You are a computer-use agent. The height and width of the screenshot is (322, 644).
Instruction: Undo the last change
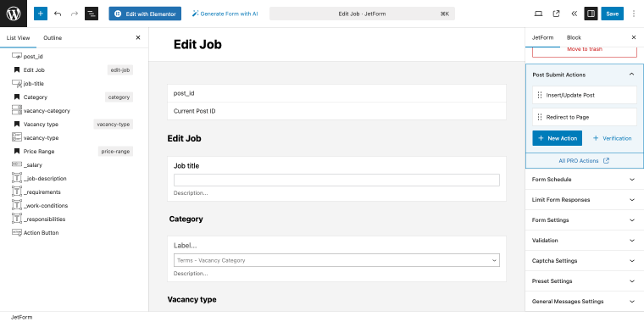58,14
